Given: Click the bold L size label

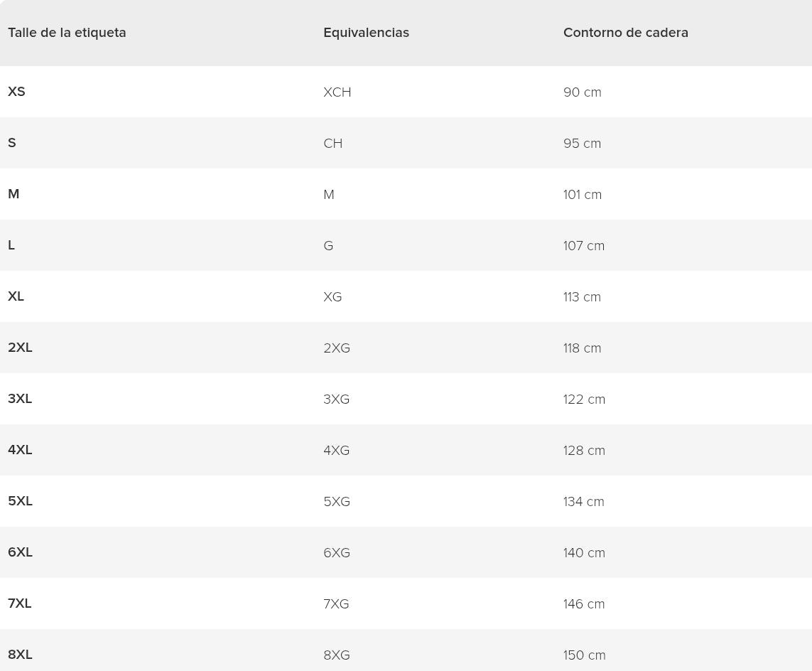Looking at the screenshot, I should tap(11, 245).
